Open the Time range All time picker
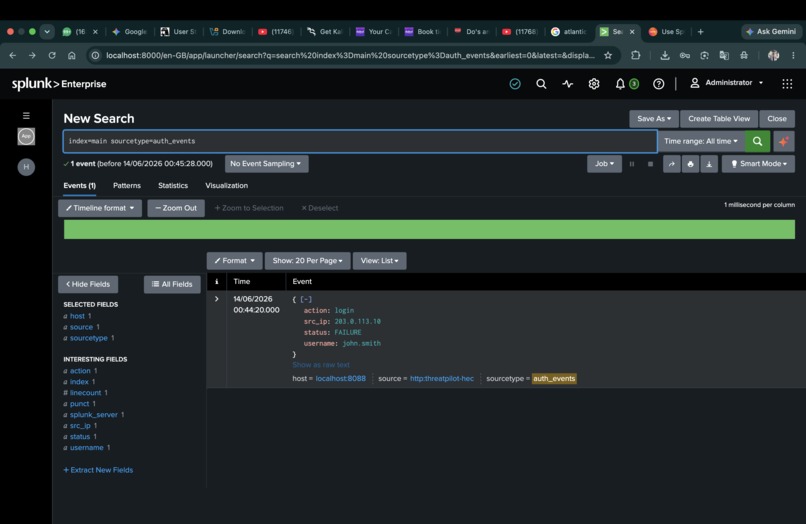Image resolution: width=806 pixels, height=524 pixels. (x=701, y=141)
